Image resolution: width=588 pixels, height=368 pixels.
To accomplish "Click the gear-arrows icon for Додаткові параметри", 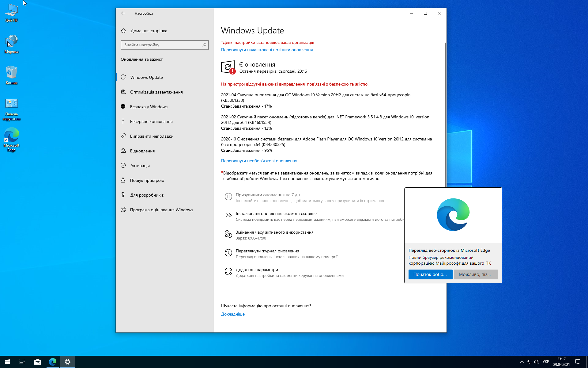I will [x=228, y=272].
